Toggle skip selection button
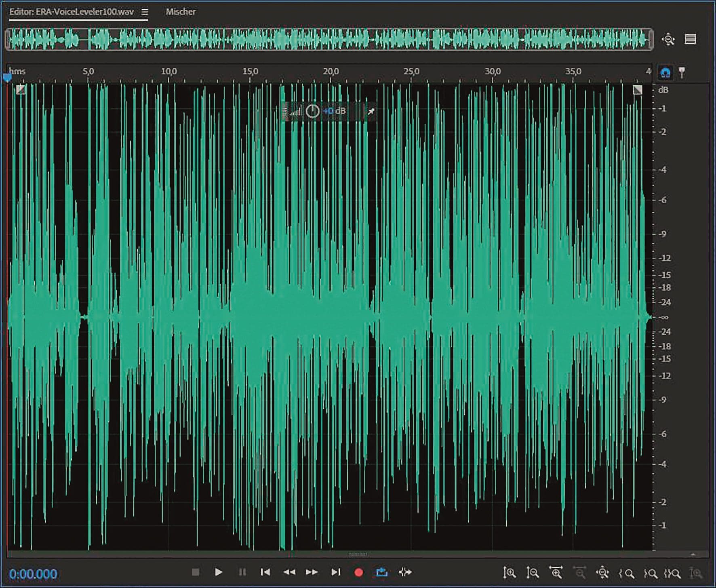This screenshot has width=716, height=588. pos(405,572)
